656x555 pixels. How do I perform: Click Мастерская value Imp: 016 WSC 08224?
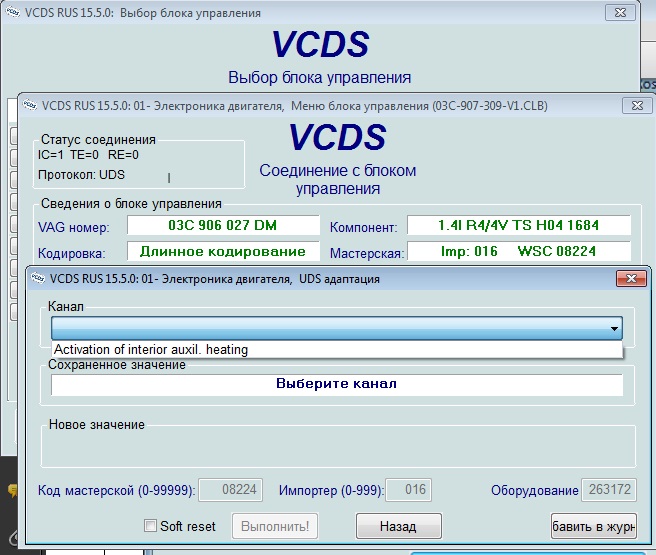(x=518, y=251)
